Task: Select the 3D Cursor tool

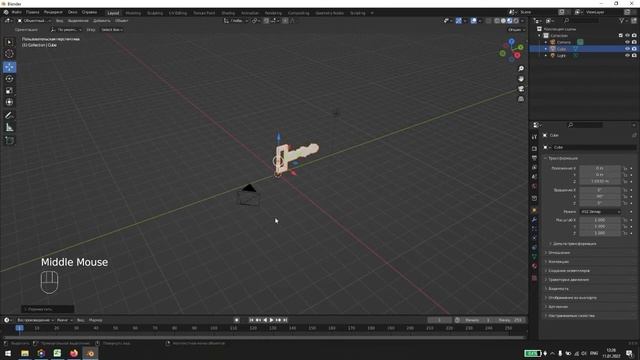Action: click(9, 54)
